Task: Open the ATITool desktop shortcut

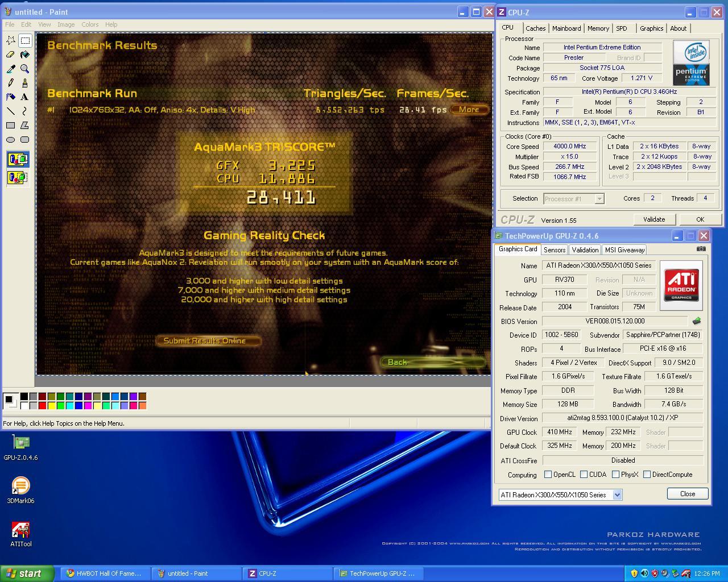Action: coord(21,534)
